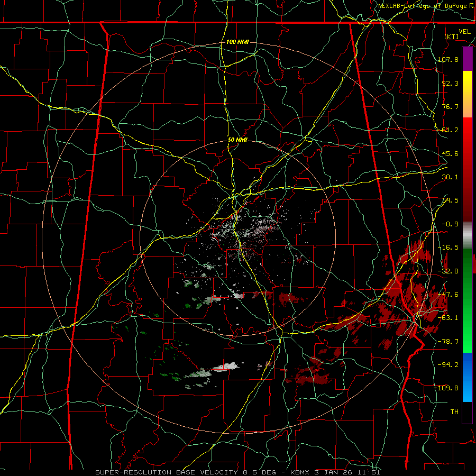The height and width of the screenshot is (476, 476).
Task: Click the VEL legend title
Action: 464,32
